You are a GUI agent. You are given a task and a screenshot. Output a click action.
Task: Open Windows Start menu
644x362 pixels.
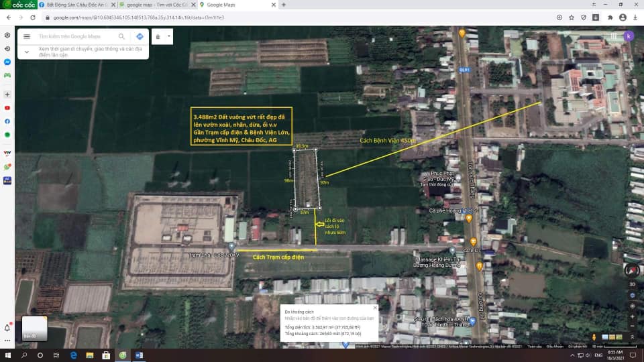(x=8, y=355)
